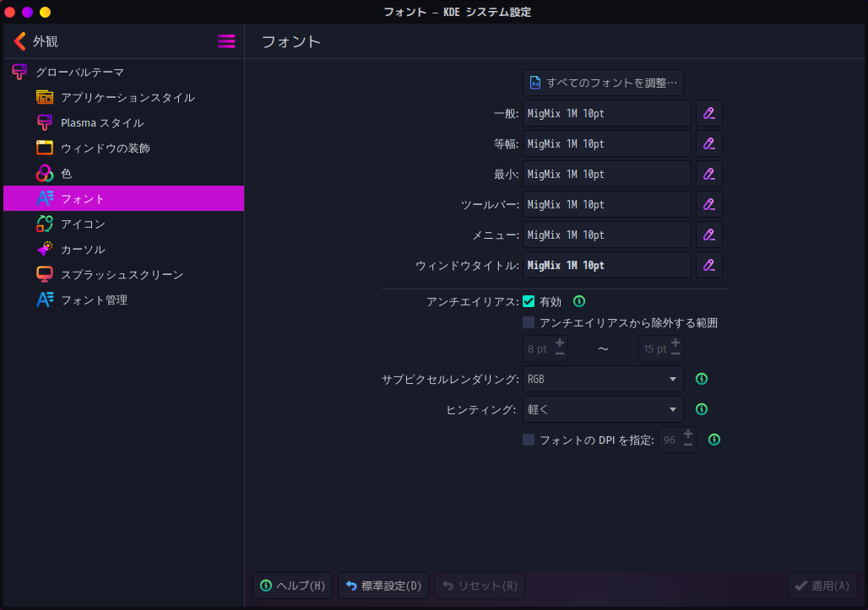This screenshot has width=868, height=610.
Task: Open the magenta hamburger menu icon
Action: point(225,41)
